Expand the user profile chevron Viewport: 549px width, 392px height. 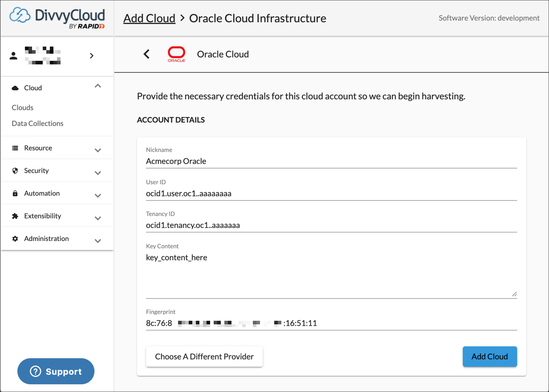point(91,56)
